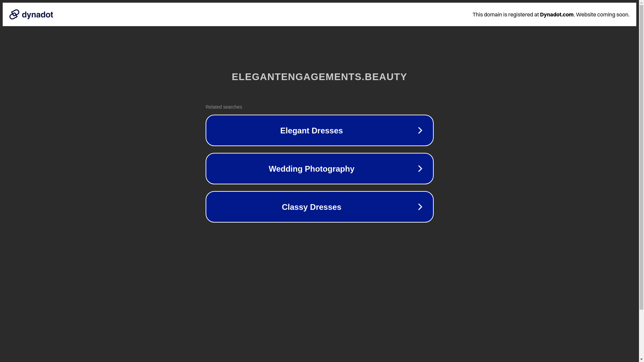Viewport: 644px width, 362px height.
Task: Click the chevron arrow on Wedding Photography
Action: (x=420, y=169)
